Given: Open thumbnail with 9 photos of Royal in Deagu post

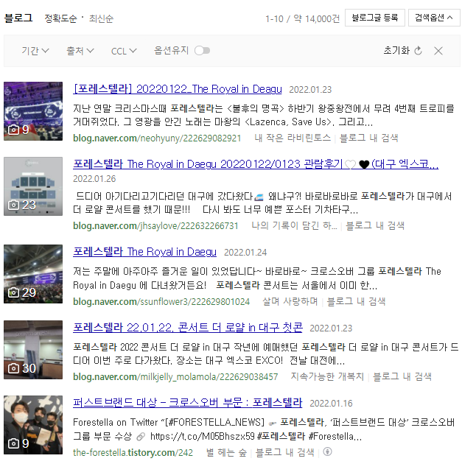Looking at the screenshot, I should point(33,111).
